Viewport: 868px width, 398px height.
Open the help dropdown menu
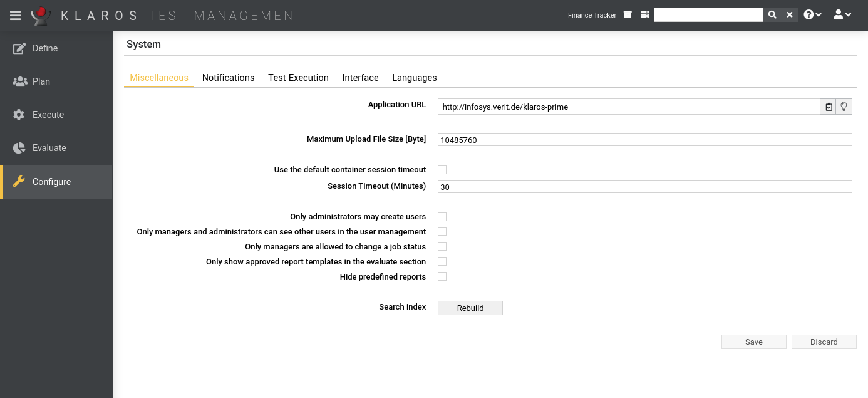(812, 15)
